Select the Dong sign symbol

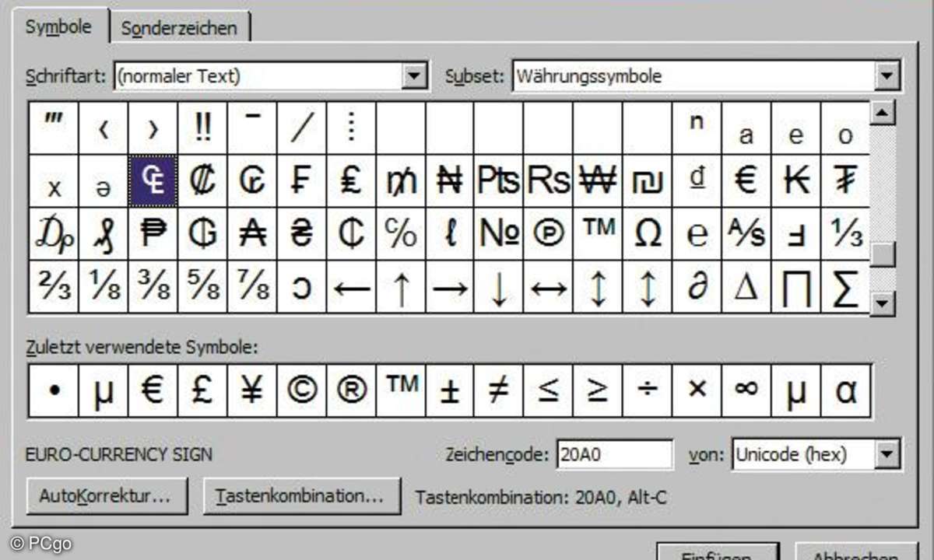tap(697, 181)
